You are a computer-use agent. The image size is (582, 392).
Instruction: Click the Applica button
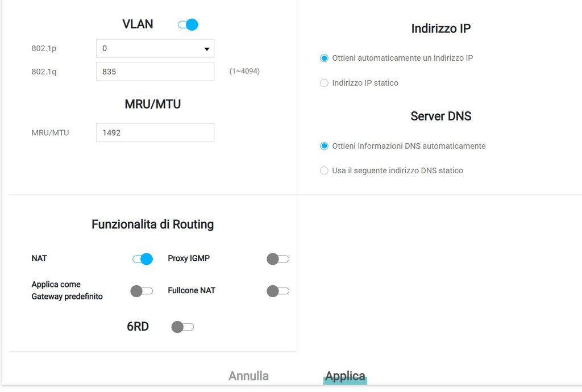coord(345,376)
